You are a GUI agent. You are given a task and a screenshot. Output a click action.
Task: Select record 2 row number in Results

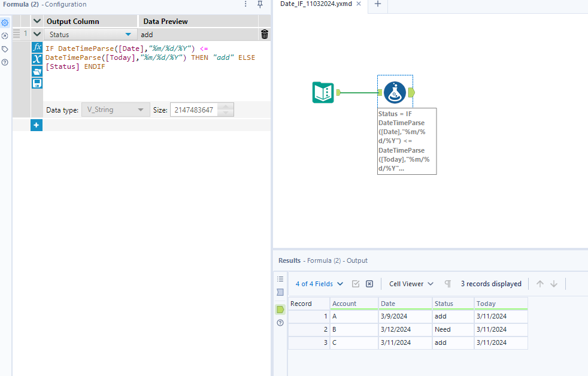click(309, 329)
